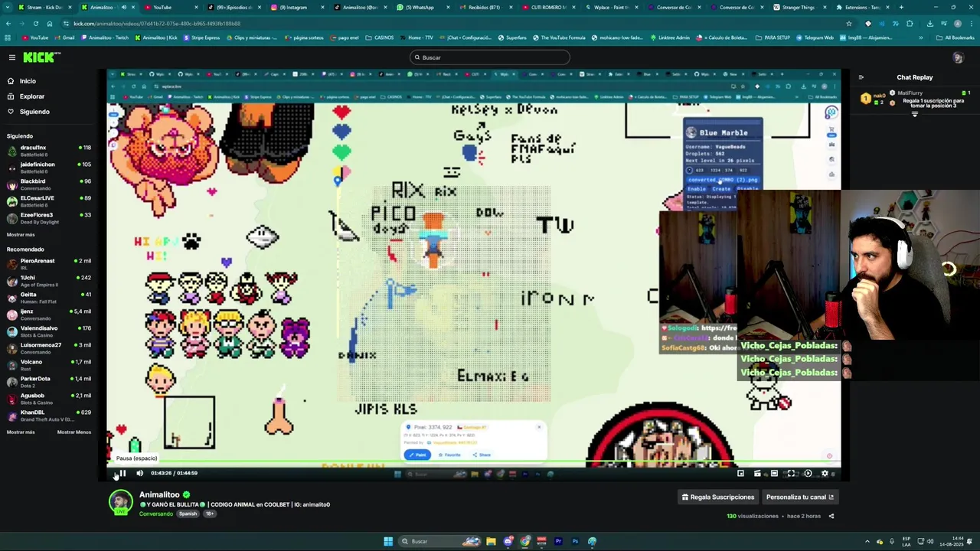Open Valenndisalvo recommended channel
Viewport: 980px width, 551px height.
pyautogui.click(x=49, y=331)
